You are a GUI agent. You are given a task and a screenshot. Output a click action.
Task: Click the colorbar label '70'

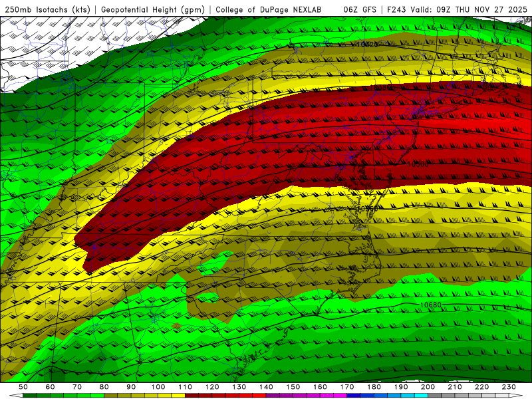click(x=77, y=387)
